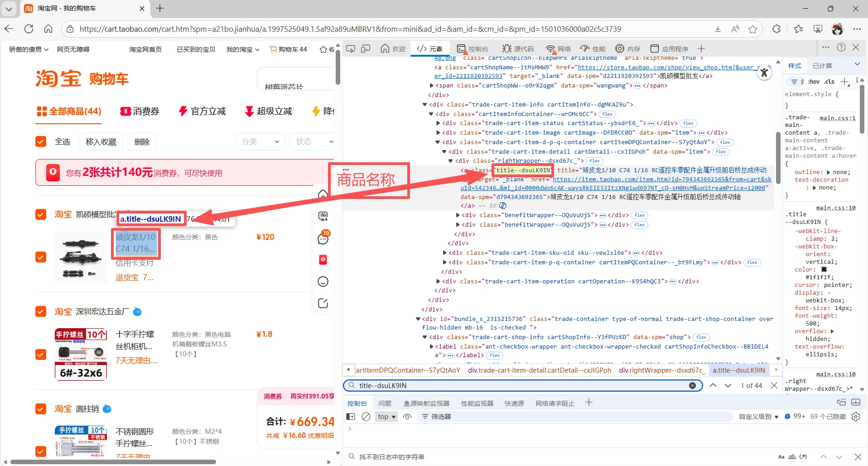Click the 删除 delete button
The height and width of the screenshot is (466, 868).
(142, 142)
